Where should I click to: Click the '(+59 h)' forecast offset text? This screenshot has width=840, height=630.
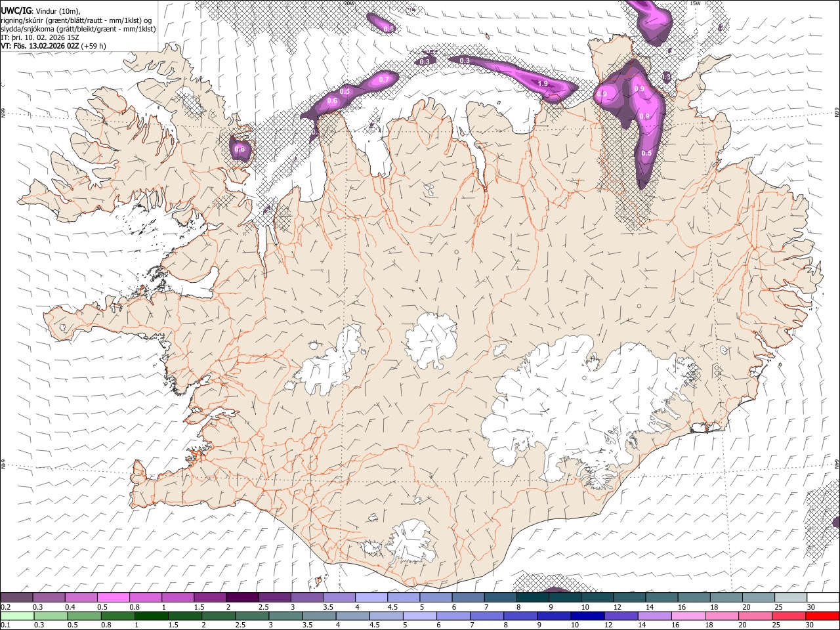coord(94,46)
